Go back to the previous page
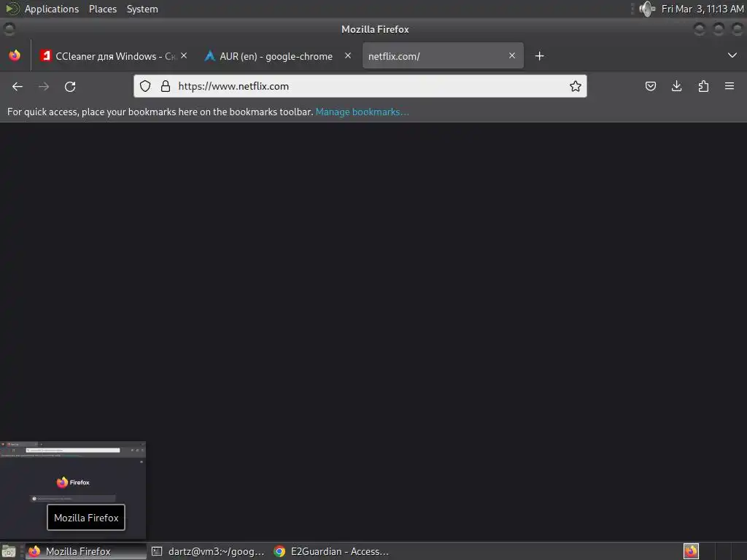The width and height of the screenshot is (747, 560). click(18, 86)
